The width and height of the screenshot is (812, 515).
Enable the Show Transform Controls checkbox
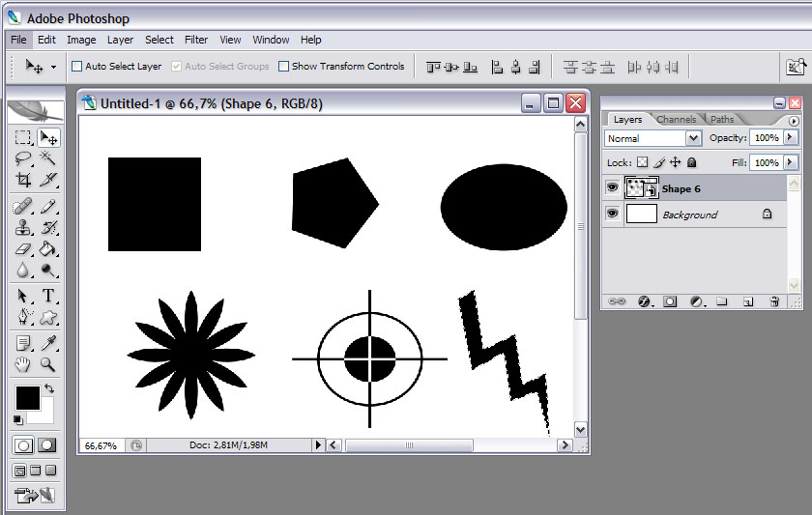tap(283, 67)
